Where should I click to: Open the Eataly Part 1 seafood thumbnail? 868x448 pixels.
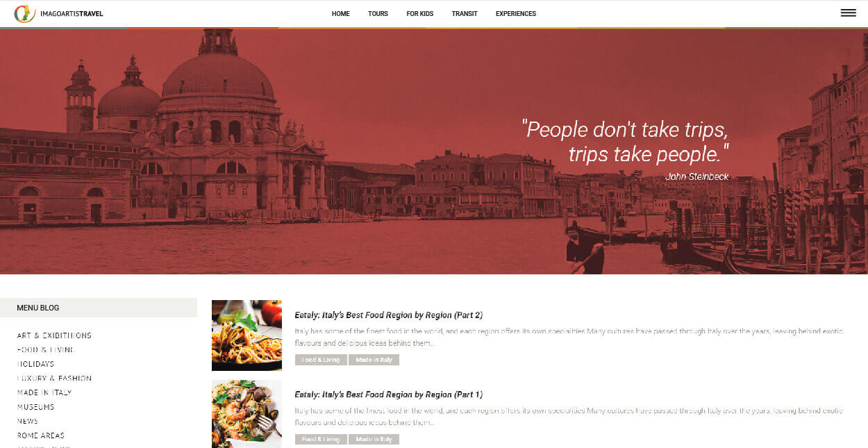(x=247, y=414)
